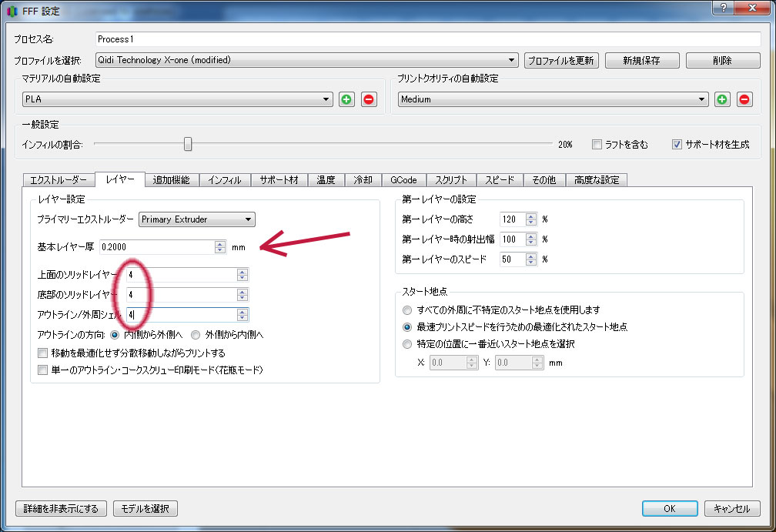Remove Medium quality preset with red minus
776x532 pixels.
[x=744, y=99]
